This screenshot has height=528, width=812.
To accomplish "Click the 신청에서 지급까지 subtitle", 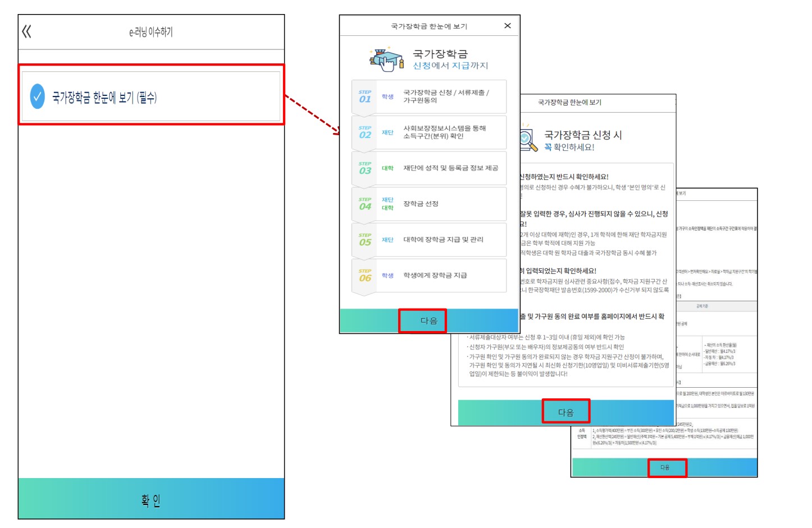I will [x=450, y=66].
